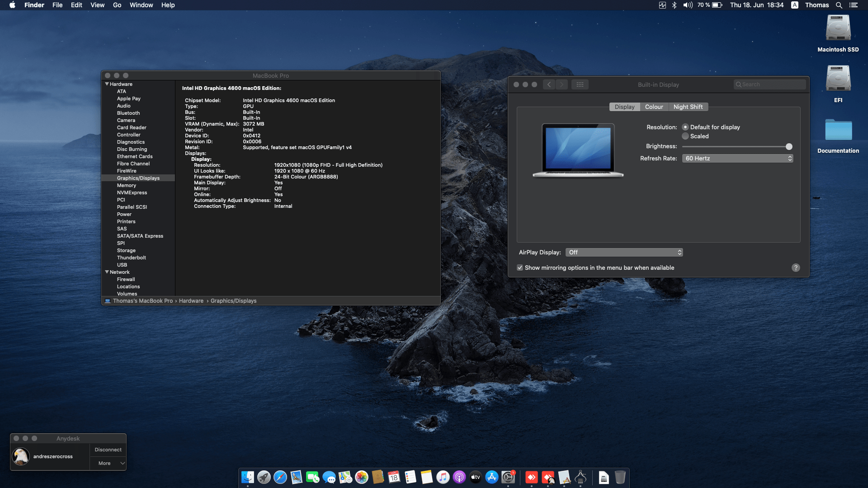This screenshot has height=488, width=868.
Task: Launch Safari from the Dock
Action: point(280,477)
